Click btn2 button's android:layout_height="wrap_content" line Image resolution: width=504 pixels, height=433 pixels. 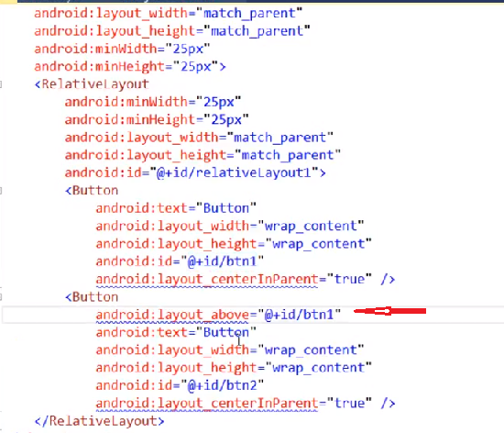click(234, 367)
